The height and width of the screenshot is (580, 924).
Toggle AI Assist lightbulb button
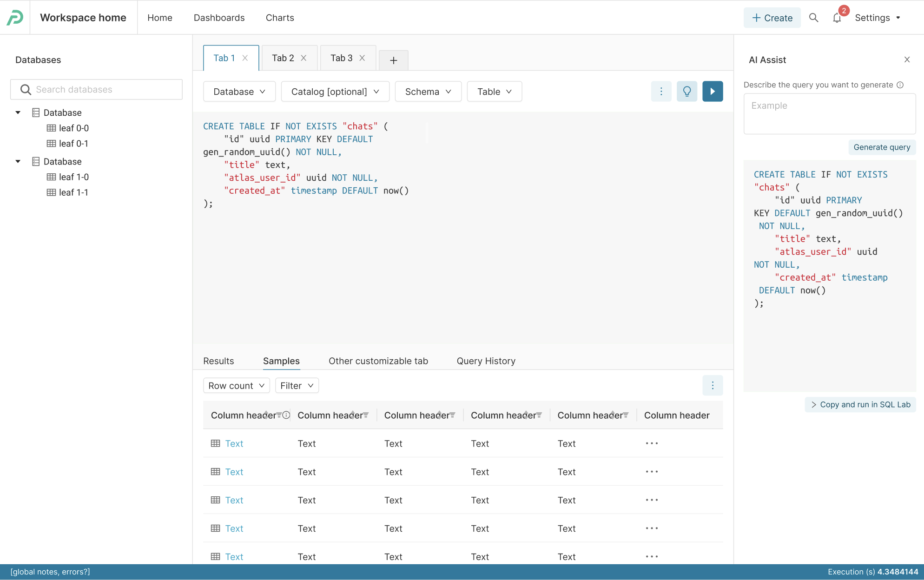687,92
